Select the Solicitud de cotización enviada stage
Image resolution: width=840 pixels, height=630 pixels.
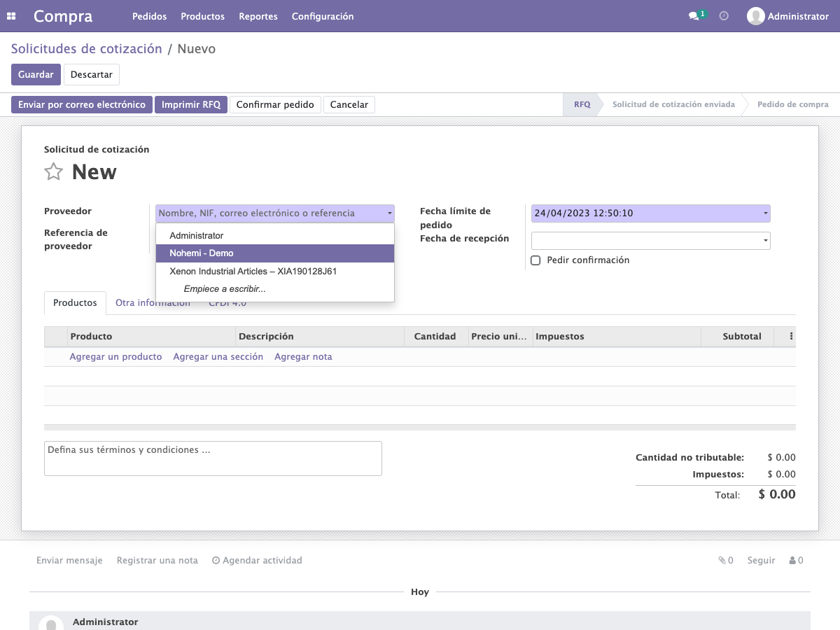coord(673,104)
